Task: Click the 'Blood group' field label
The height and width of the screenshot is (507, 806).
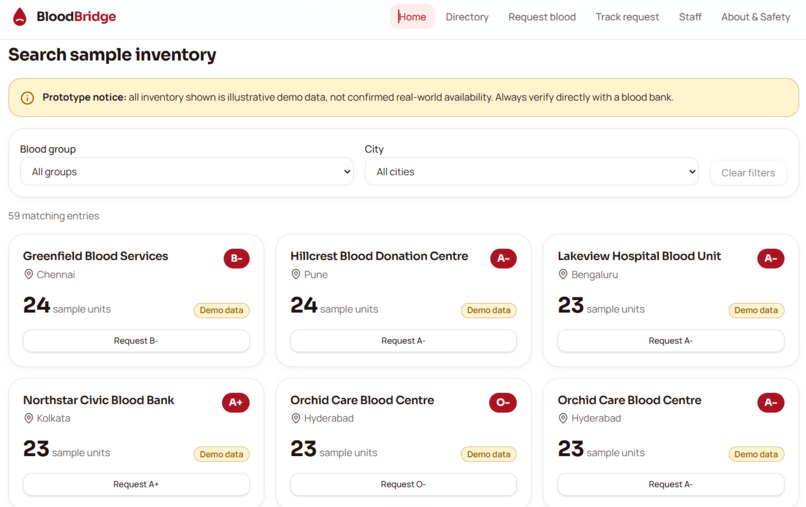Action: click(x=48, y=149)
